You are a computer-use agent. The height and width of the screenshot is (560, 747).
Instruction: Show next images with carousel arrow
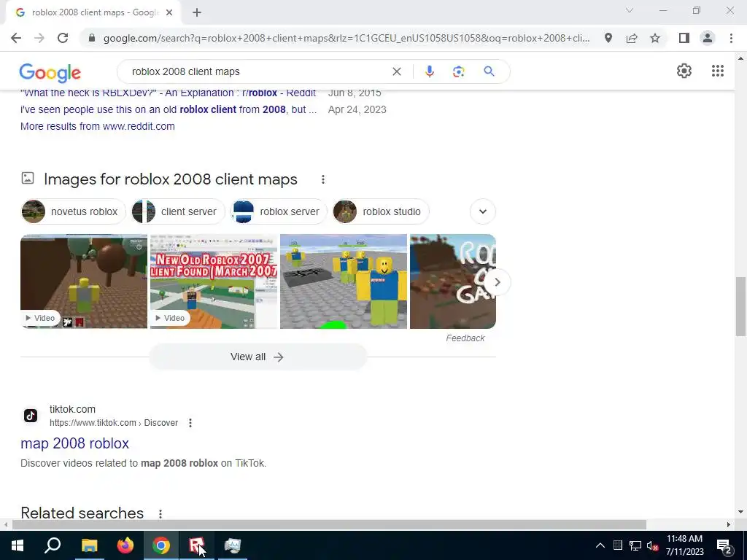[x=497, y=282]
